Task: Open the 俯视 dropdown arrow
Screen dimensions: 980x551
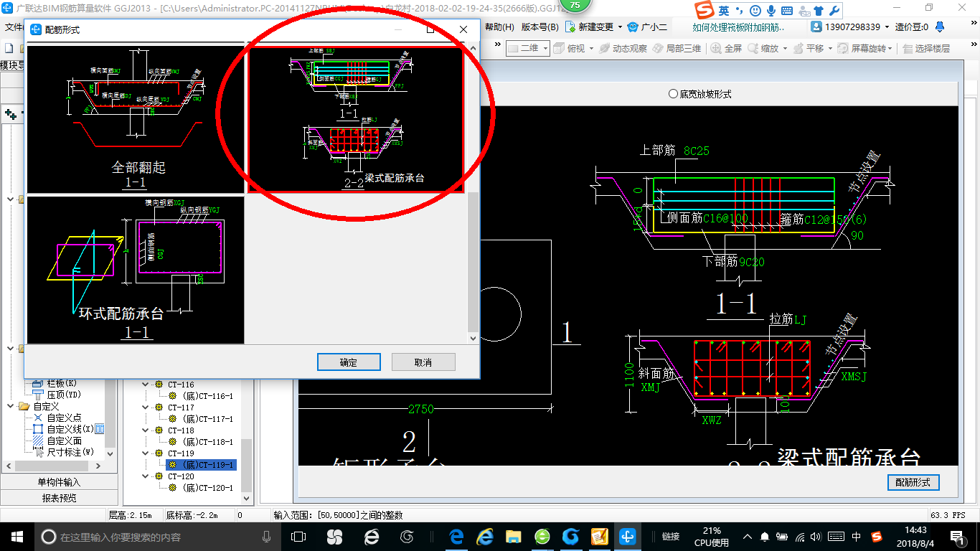Action: coord(590,49)
